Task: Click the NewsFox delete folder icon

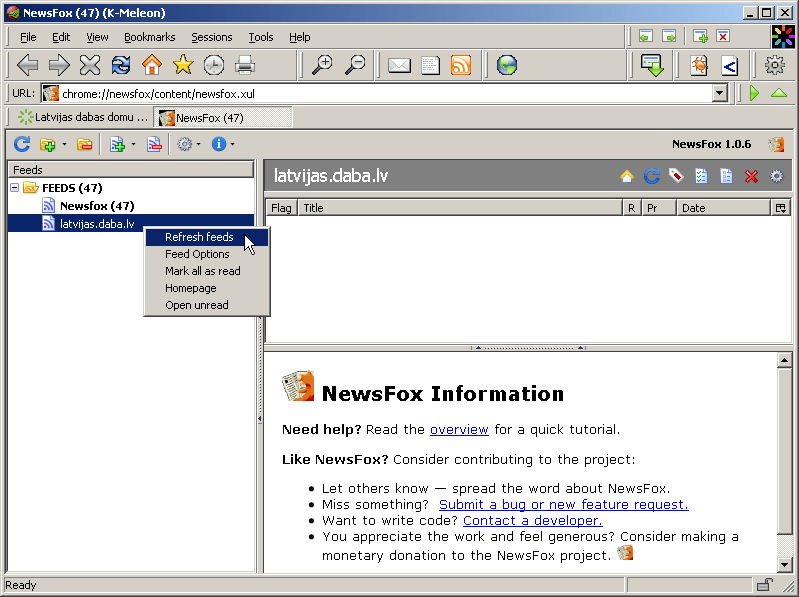Action: [x=85, y=145]
